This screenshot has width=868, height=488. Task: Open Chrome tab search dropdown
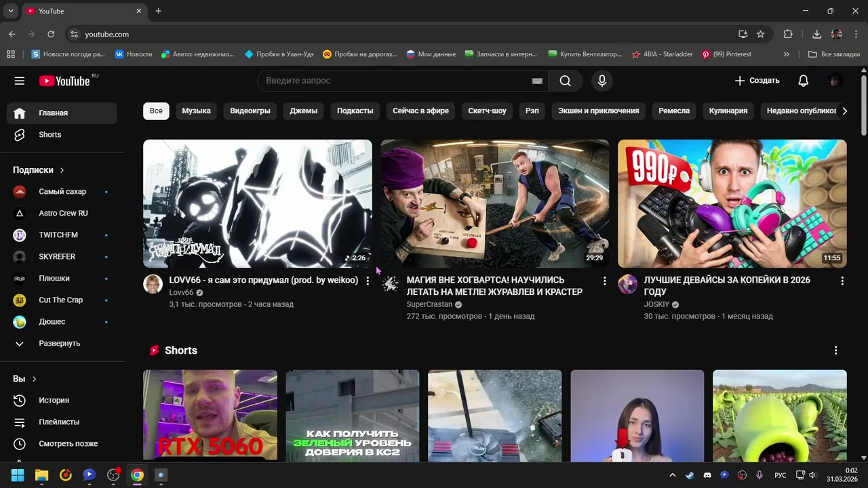click(x=10, y=11)
